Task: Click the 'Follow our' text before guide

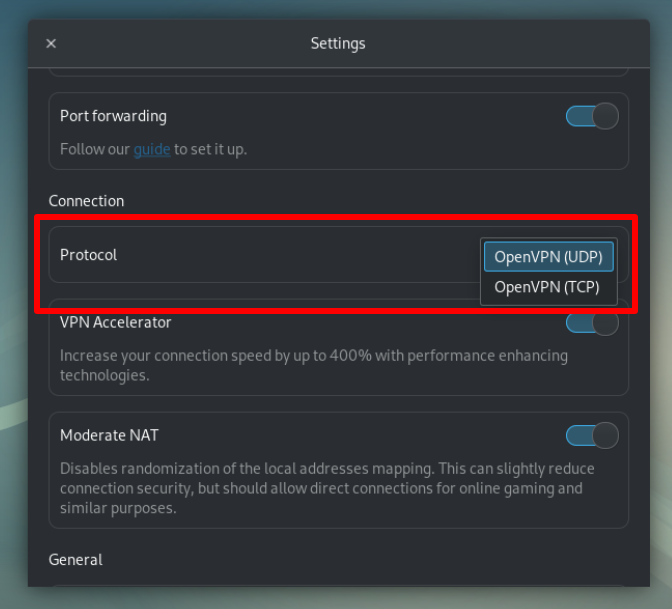Action: tap(95, 150)
